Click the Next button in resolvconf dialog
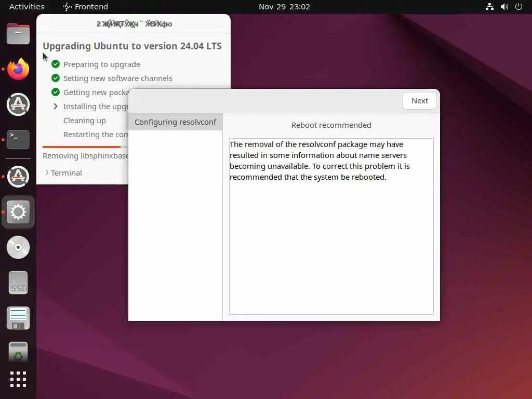Screen dimensions: 532x399 [x=419, y=101]
